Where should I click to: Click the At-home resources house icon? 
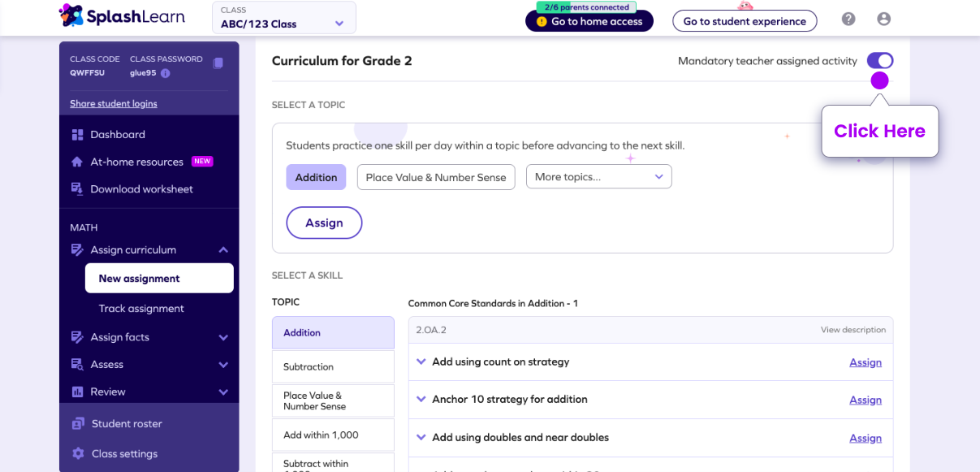[x=77, y=162]
